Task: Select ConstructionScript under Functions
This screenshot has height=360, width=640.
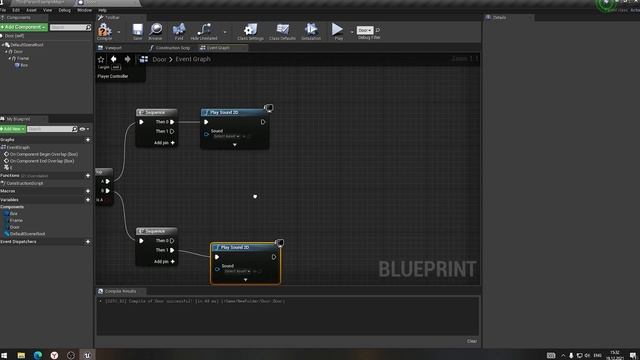Action: point(24,184)
